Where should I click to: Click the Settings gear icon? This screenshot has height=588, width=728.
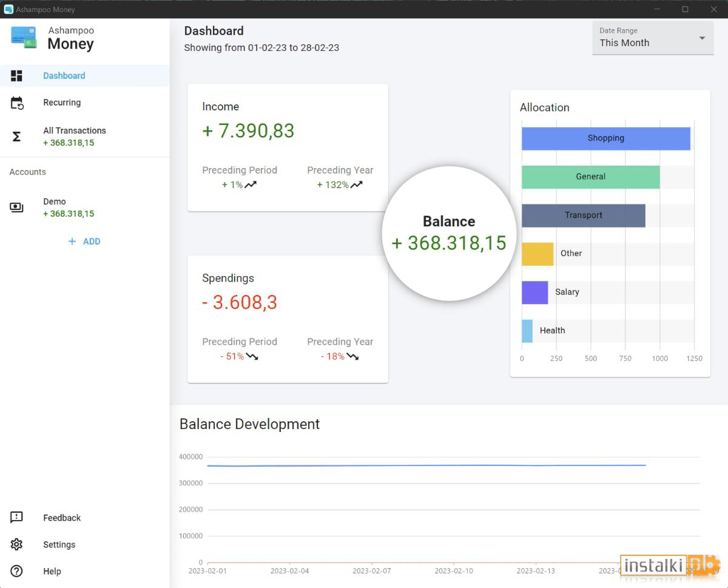tap(16, 544)
